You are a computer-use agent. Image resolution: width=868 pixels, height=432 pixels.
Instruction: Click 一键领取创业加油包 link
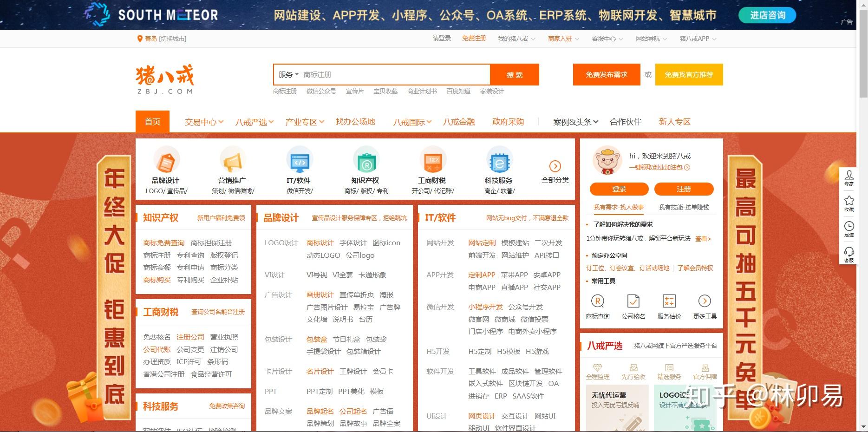point(659,167)
